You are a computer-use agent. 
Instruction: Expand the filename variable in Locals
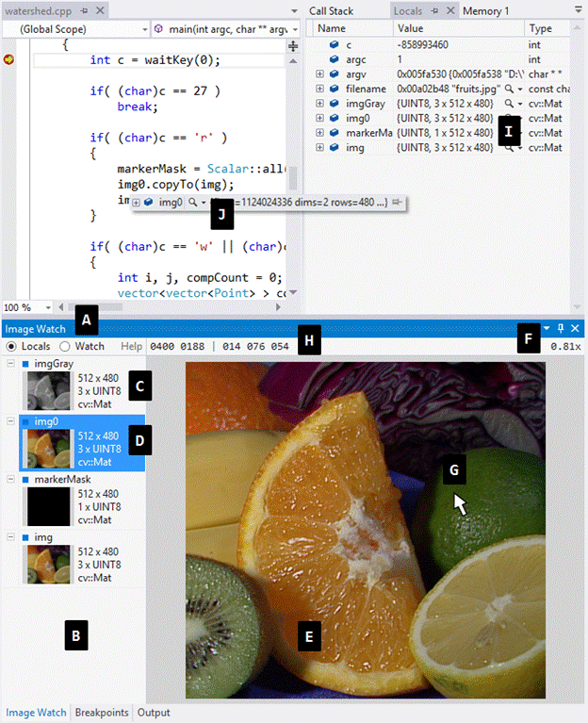click(x=319, y=89)
